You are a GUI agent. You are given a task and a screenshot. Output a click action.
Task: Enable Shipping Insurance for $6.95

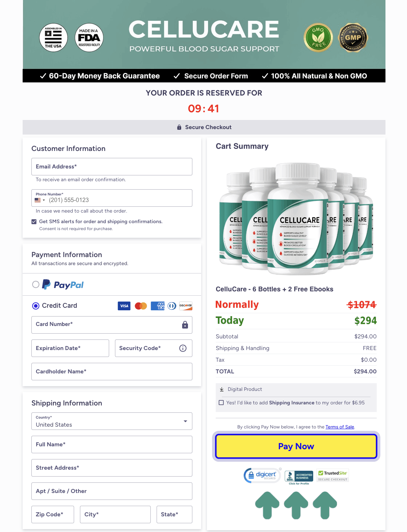coord(221,402)
